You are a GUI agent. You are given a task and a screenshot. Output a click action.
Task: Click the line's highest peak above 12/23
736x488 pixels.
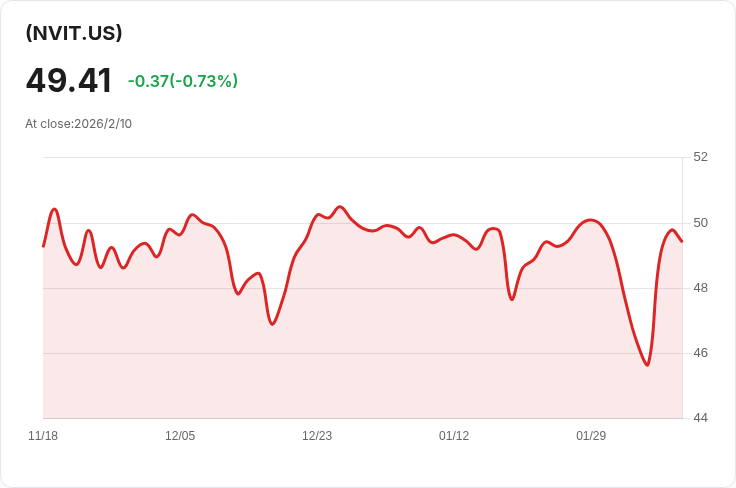coord(340,207)
